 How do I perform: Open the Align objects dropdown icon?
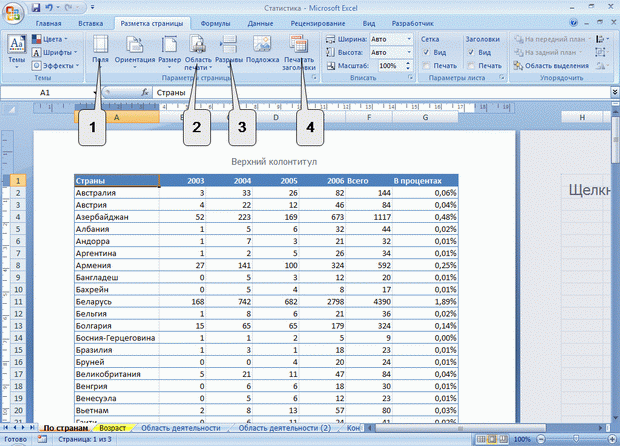tap(602, 39)
